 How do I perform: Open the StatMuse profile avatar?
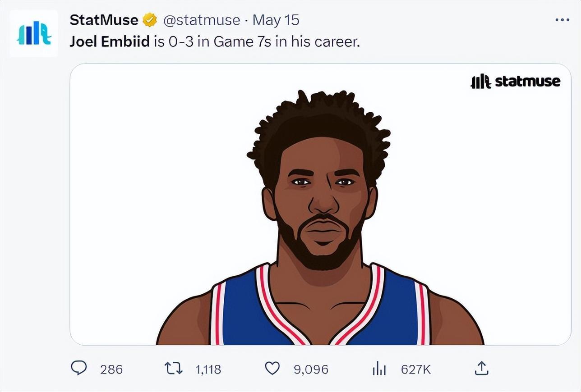click(x=34, y=33)
